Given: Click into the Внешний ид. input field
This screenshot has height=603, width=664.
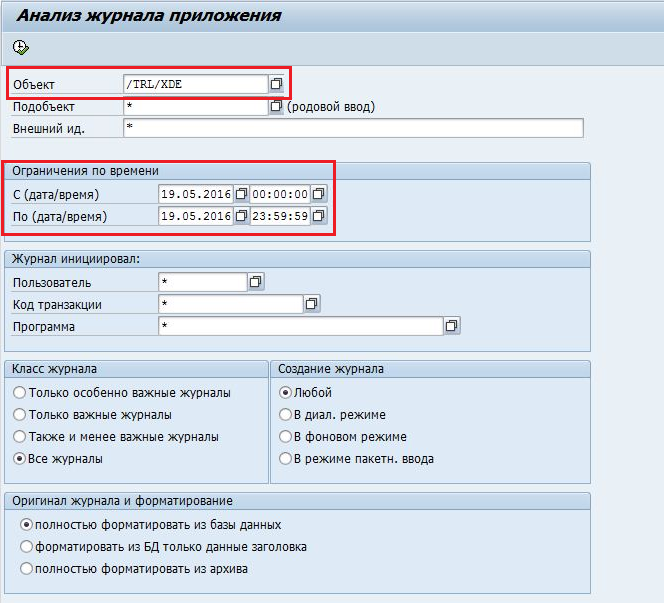Looking at the screenshot, I should (352, 128).
